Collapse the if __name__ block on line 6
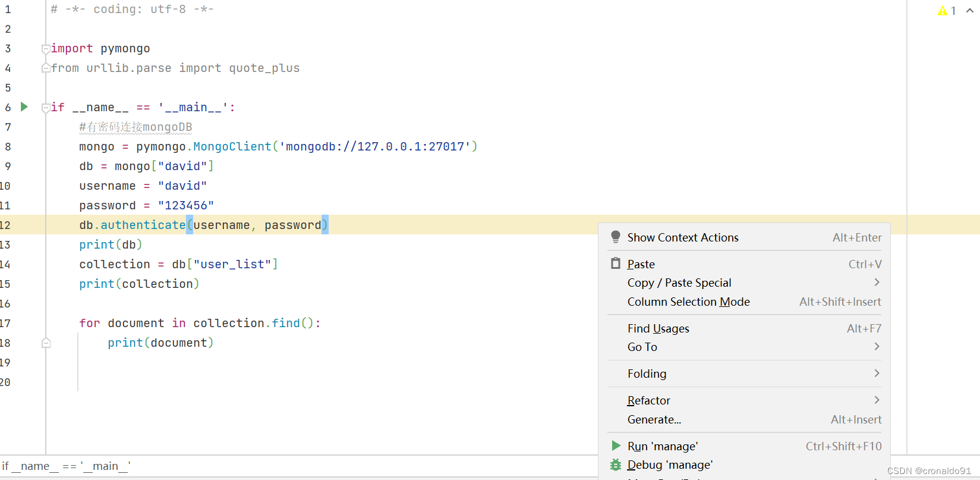980x480 pixels. 46,108
